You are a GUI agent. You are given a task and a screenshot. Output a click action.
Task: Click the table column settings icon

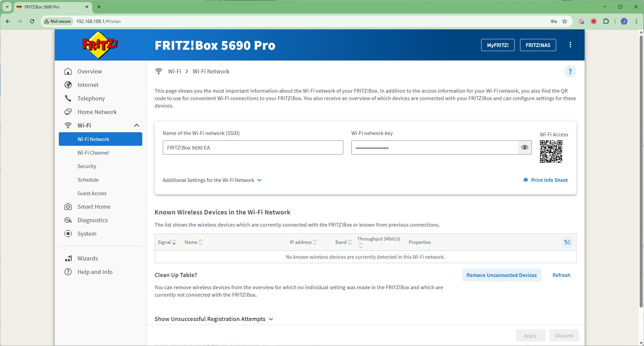point(567,242)
